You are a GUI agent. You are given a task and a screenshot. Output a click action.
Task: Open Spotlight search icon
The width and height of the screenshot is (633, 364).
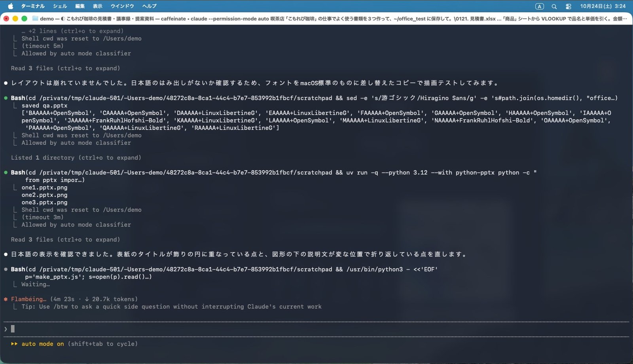[554, 6]
